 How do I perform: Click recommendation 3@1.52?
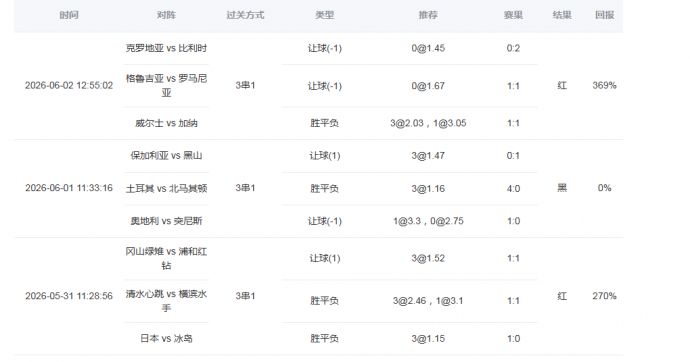pos(428,258)
